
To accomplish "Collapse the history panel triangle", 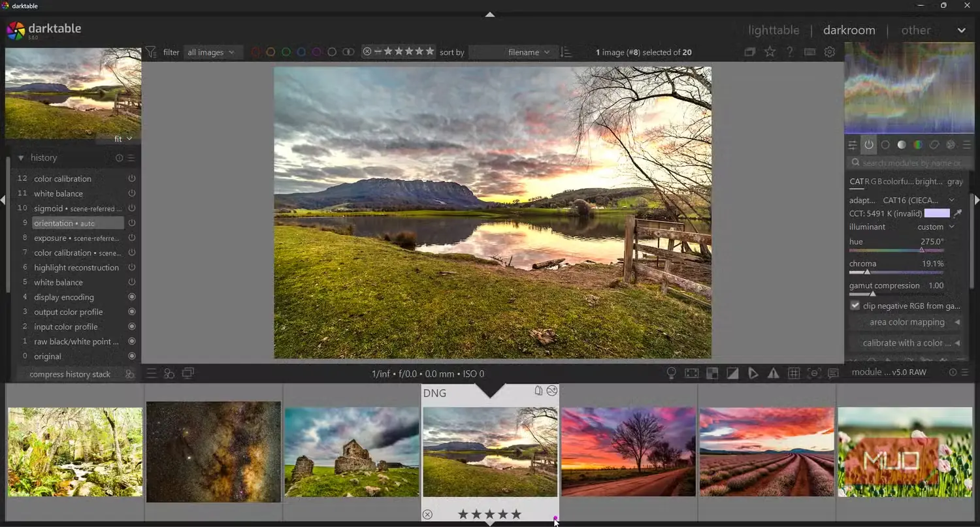I will 21,158.
